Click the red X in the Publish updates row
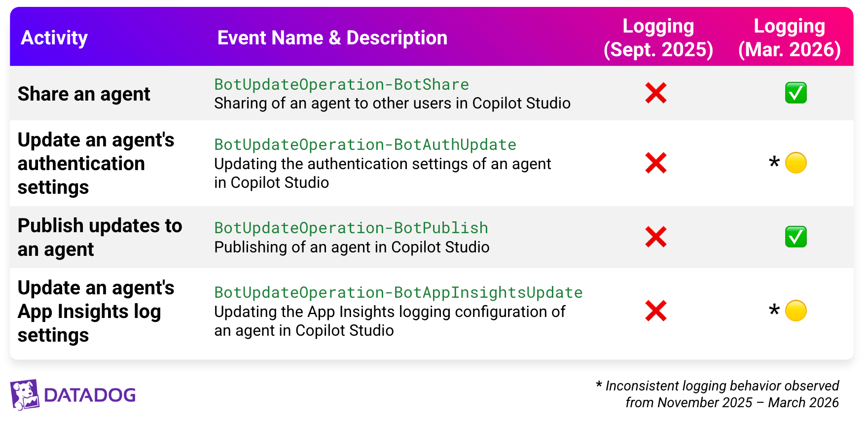Viewport: 868px width, 421px height. (x=655, y=237)
